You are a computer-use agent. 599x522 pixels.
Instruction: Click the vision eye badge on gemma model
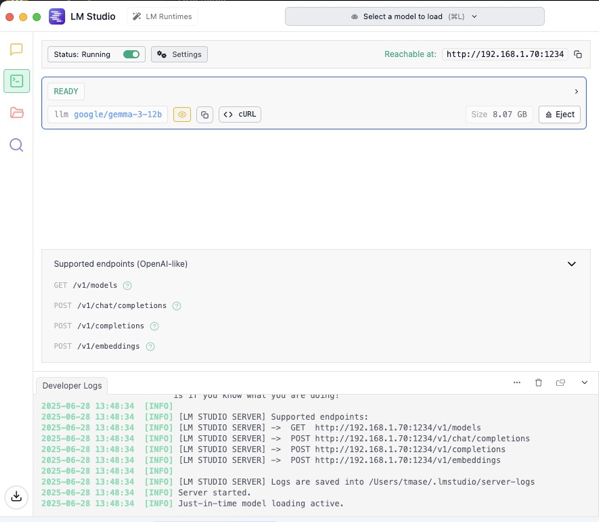click(x=182, y=115)
